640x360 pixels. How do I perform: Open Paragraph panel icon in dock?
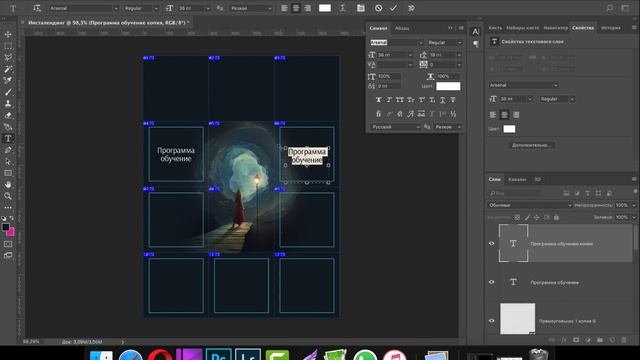pos(476,44)
